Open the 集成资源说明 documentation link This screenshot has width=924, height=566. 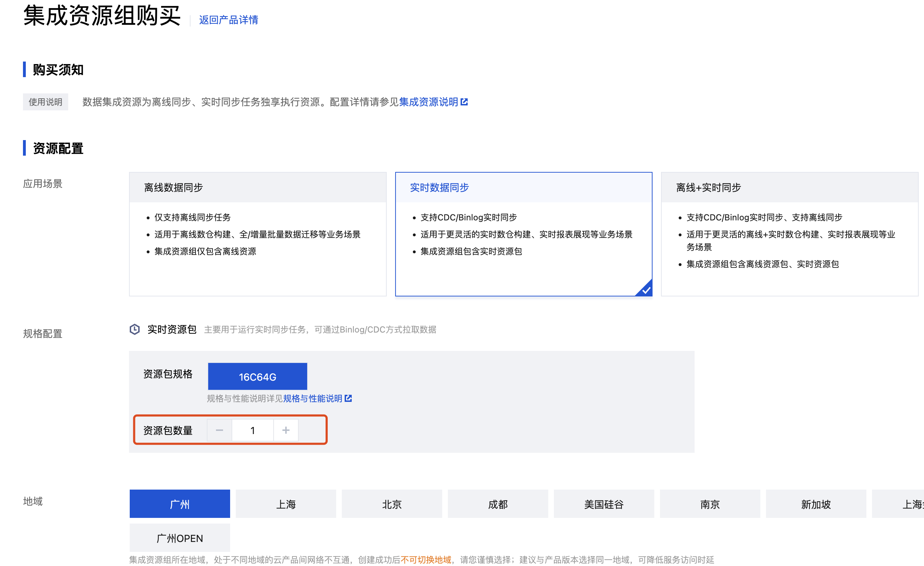(428, 102)
